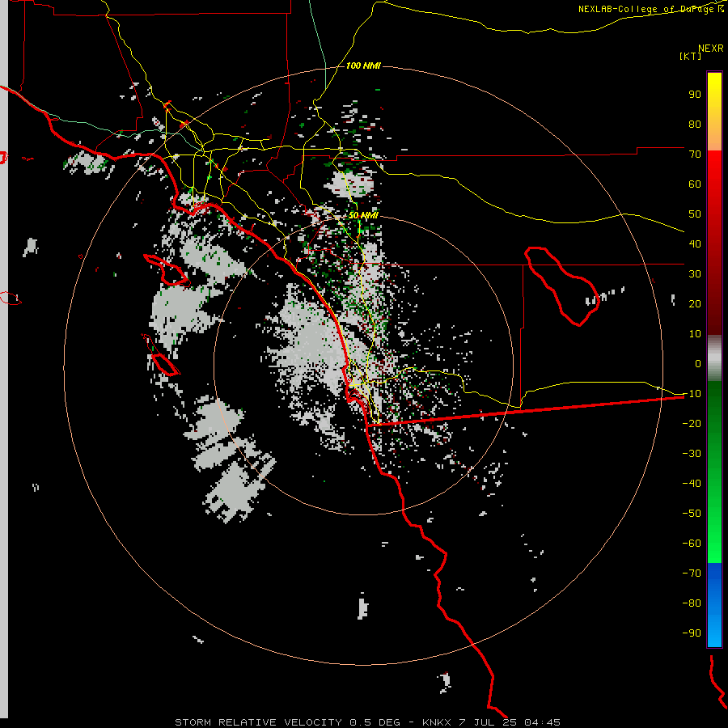Select the -50 value on velocity scale
The image size is (728, 728).
coord(692,514)
